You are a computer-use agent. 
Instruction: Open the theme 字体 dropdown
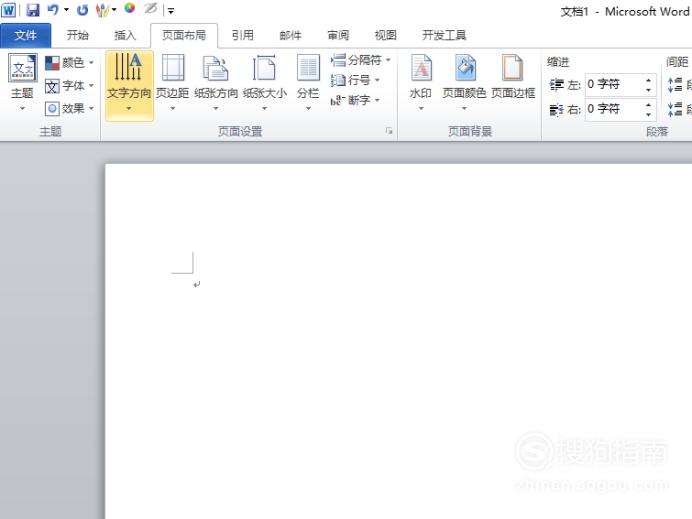click(x=69, y=86)
